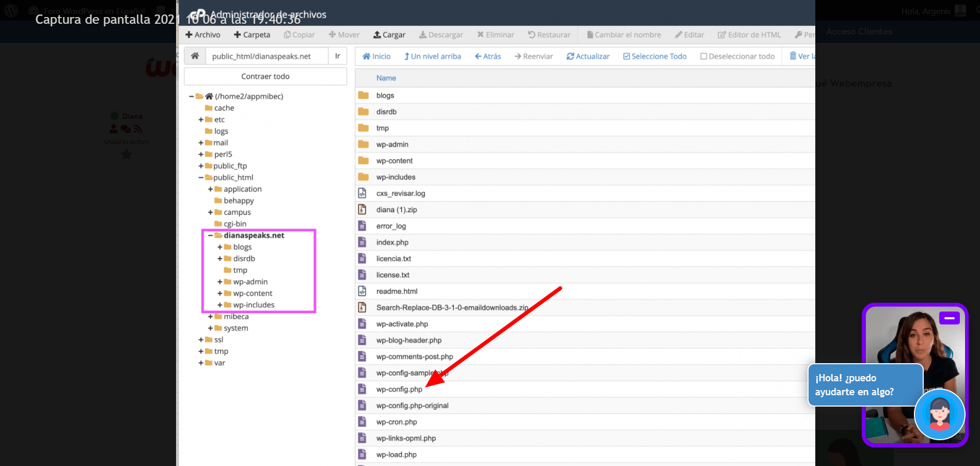Select system folder in tree
The width and height of the screenshot is (980, 466).
(236, 328)
